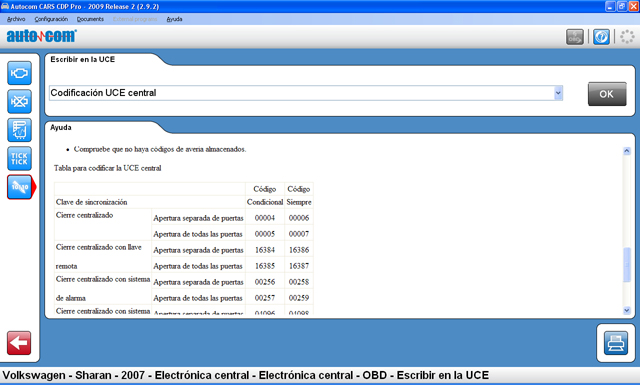
Task: Open the OBD icon in top toolbar
Action: coord(575,37)
